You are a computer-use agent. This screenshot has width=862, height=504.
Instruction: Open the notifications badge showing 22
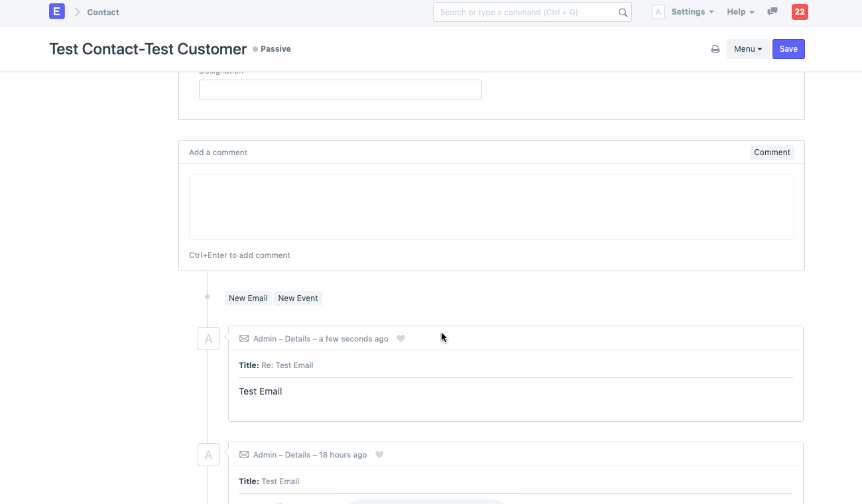[x=799, y=12]
